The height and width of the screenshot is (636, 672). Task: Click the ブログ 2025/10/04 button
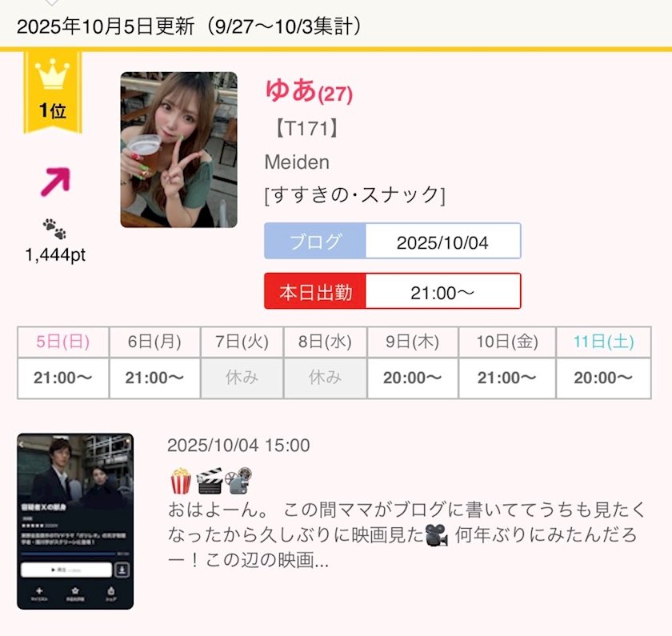pos(393,241)
